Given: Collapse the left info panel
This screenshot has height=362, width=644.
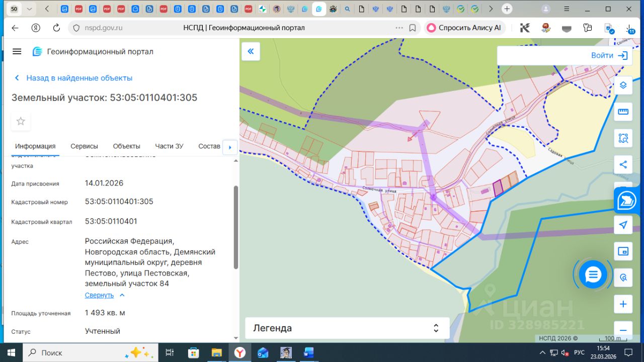Looking at the screenshot, I should [251, 51].
